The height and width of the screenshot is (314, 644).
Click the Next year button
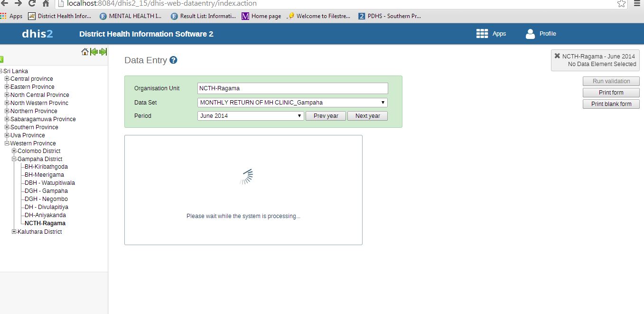[368, 116]
